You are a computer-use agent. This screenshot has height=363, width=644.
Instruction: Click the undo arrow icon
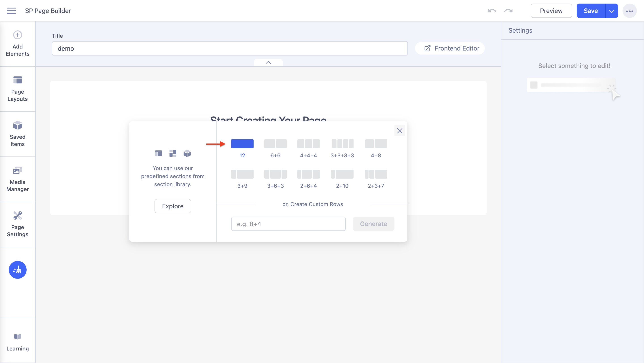(x=492, y=11)
